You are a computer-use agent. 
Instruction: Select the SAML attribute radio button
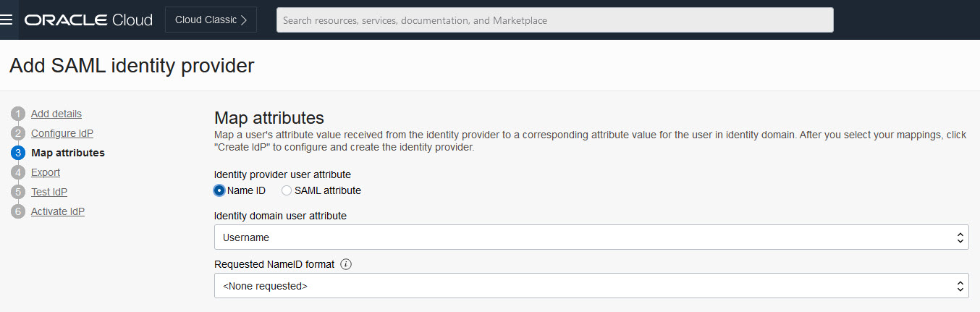point(287,190)
